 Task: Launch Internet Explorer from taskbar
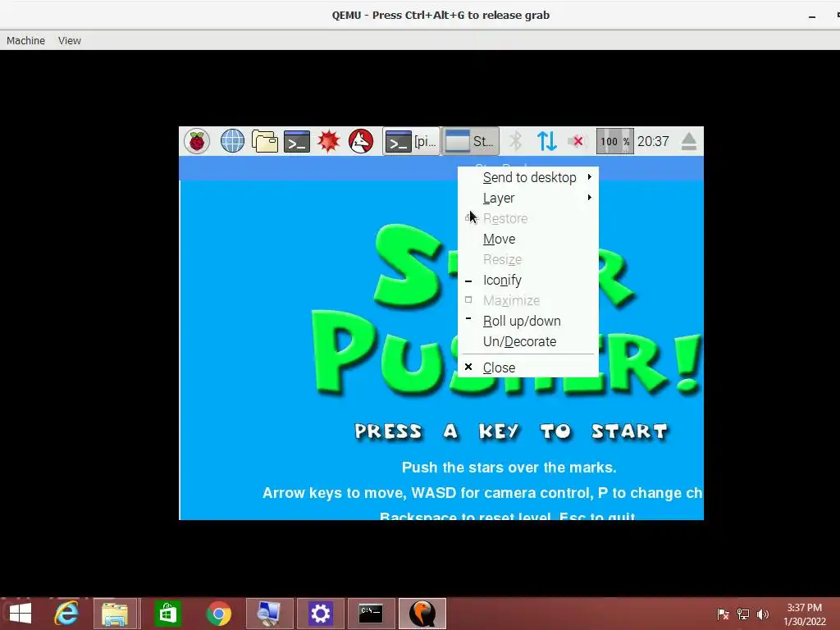pos(66,614)
